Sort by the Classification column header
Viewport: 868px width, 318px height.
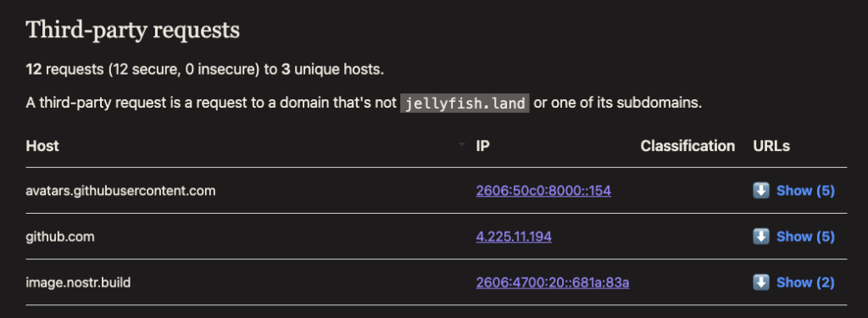point(687,146)
